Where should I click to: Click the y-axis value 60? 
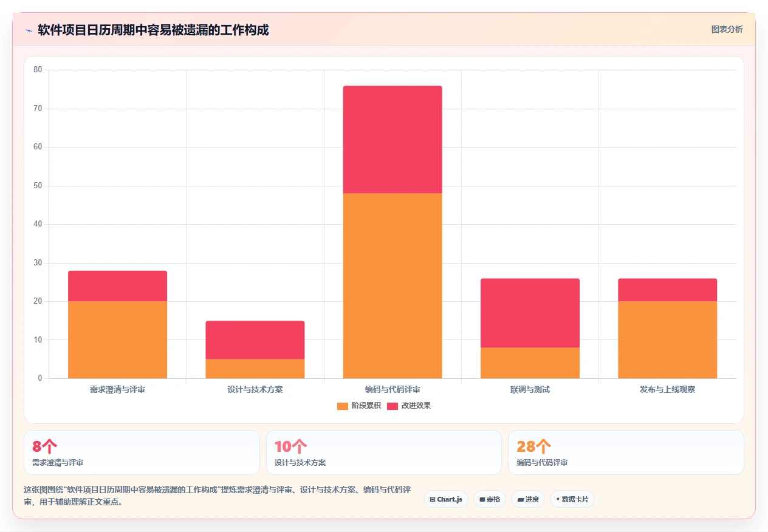pyautogui.click(x=38, y=147)
